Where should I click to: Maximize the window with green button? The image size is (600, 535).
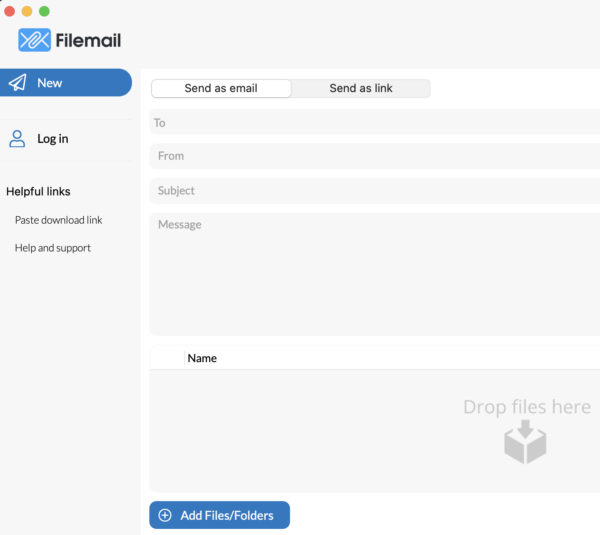click(44, 11)
